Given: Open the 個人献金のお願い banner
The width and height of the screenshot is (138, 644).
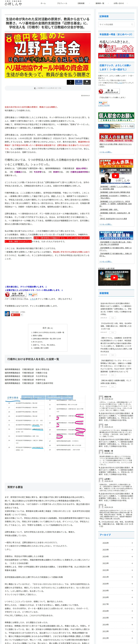Looking at the screenshot, I should [116, 117].
